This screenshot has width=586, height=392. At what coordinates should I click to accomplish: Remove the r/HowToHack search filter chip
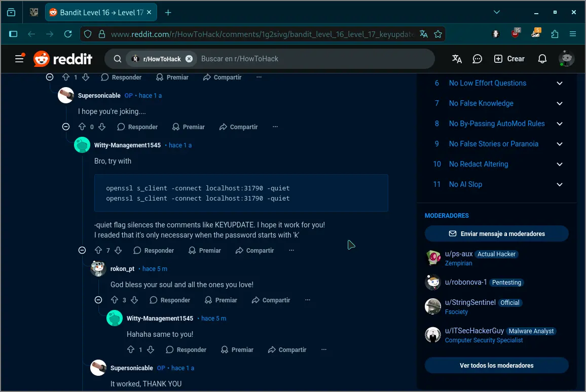189,59
